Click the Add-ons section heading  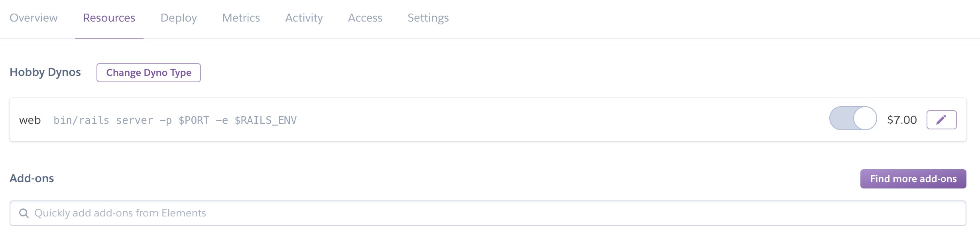pos(32,178)
